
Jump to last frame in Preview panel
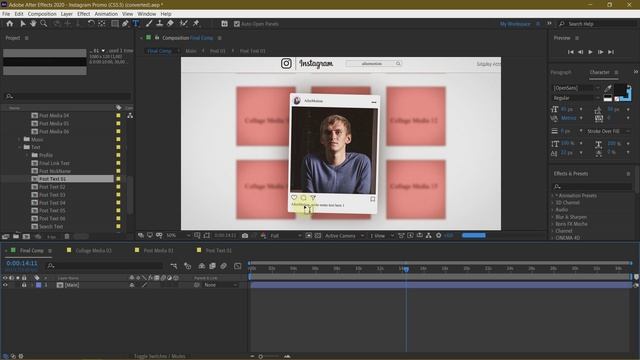point(611,52)
